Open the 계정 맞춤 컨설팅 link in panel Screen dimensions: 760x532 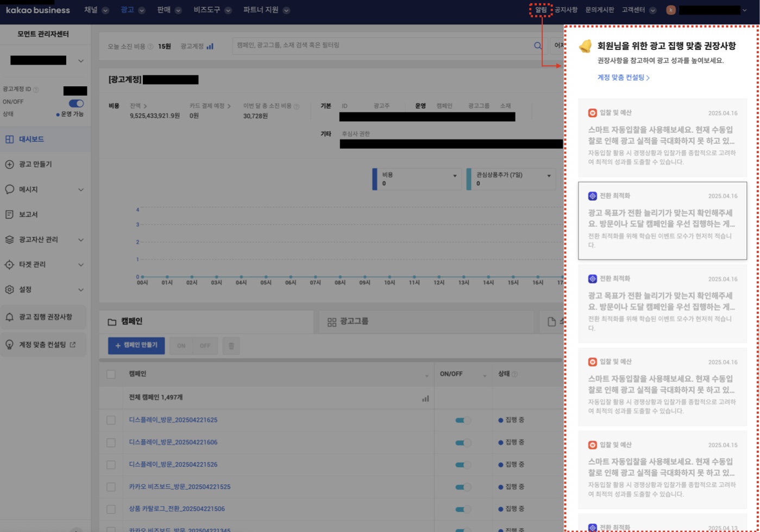click(623, 78)
